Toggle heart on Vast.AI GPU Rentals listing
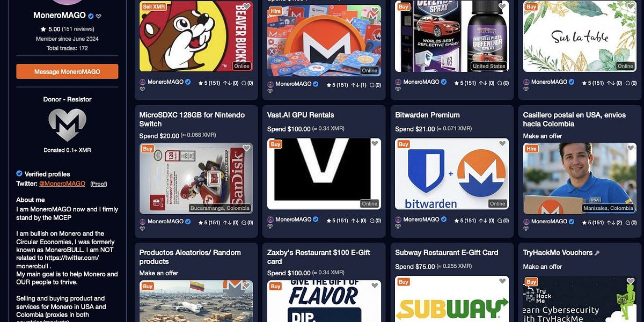This screenshot has width=644, height=322. click(375, 144)
